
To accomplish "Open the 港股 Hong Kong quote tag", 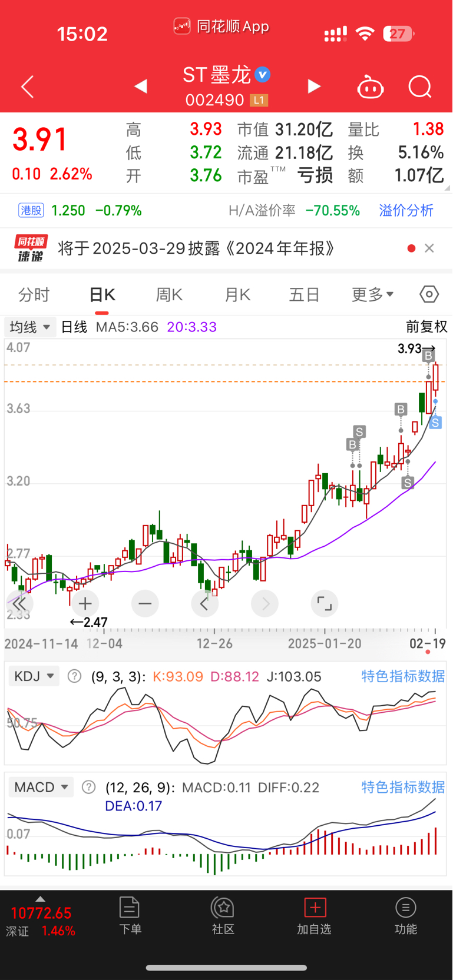I will 31,210.
